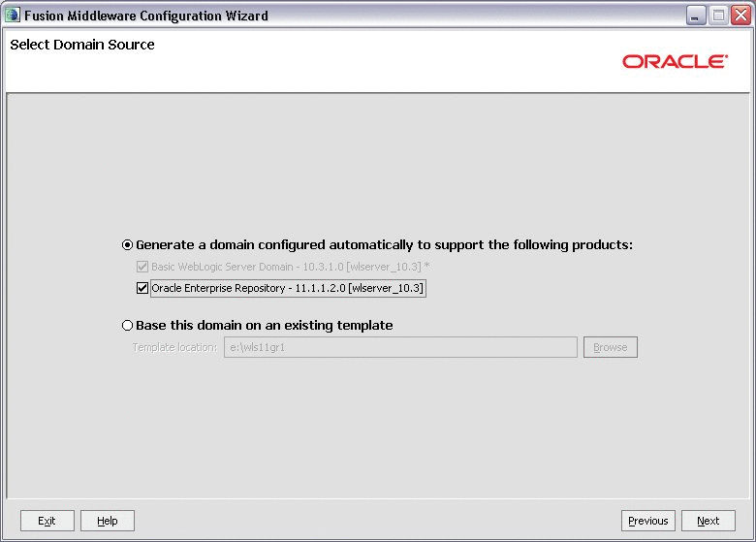Click the Fusion Middleware Configuration Wizard title text
The image size is (756, 542).
click(x=146, y=16)
